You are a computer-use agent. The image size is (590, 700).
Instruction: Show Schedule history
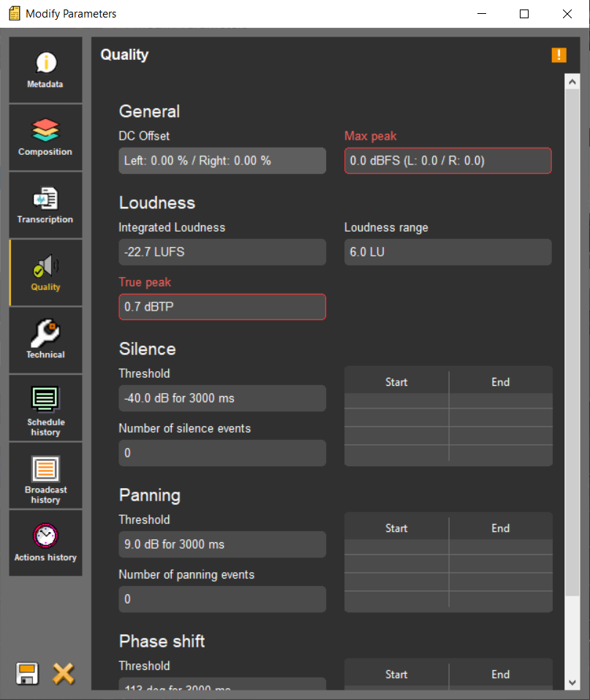pyautogui.click(x=45, y=408)
